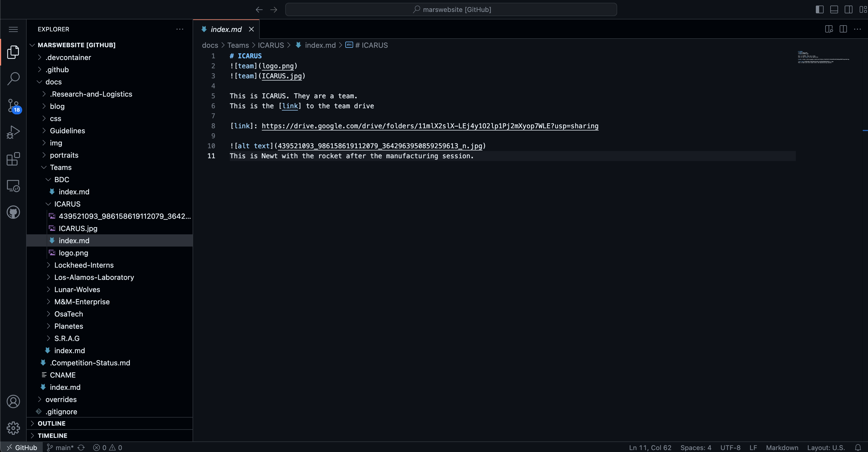Open the Extensions view
Image resolution: width=868 pixels, height=452 pixels.
coord(13,159)
